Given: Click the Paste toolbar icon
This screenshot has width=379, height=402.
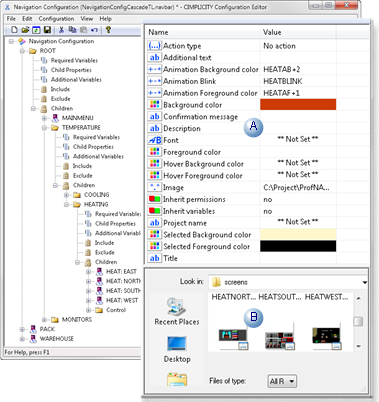Looking at the screenshot, I should click(x=83, y=30).
